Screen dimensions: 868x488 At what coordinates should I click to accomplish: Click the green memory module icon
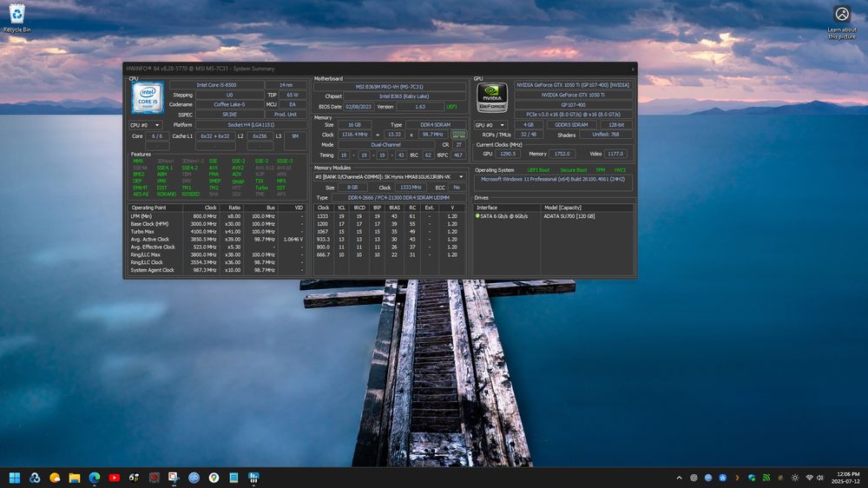[458, 135]
